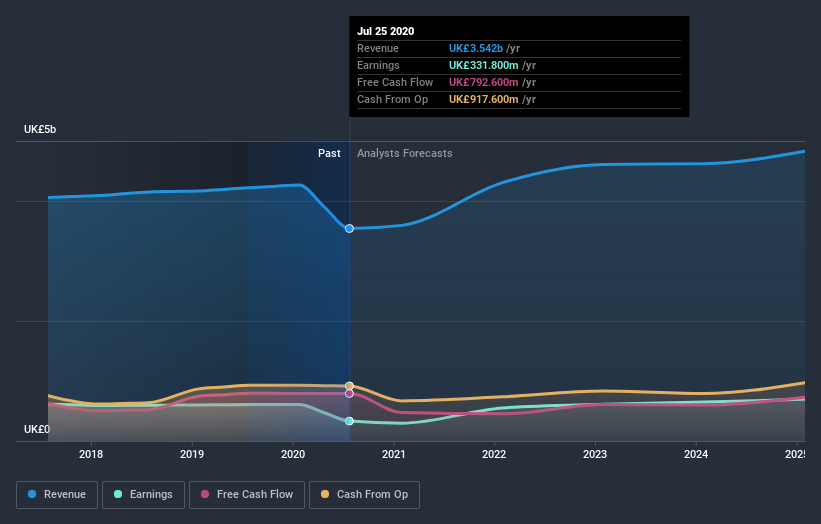Click the Free Cash Flow label in tooltip
821x524 pixels.
click(395, 82)
